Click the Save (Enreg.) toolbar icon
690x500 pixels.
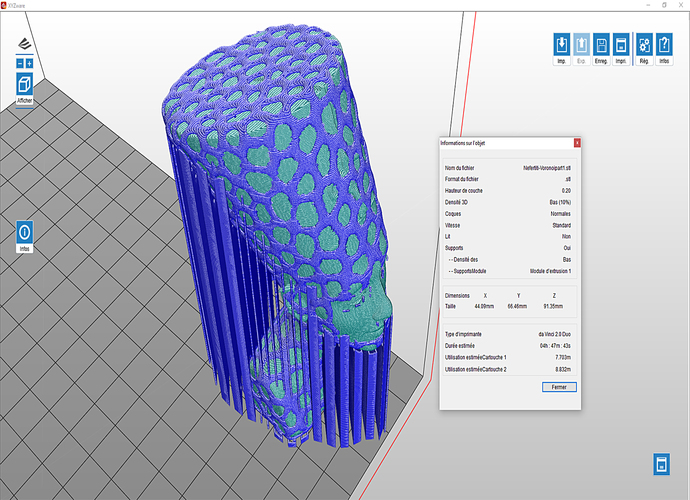tap(601, 49)
